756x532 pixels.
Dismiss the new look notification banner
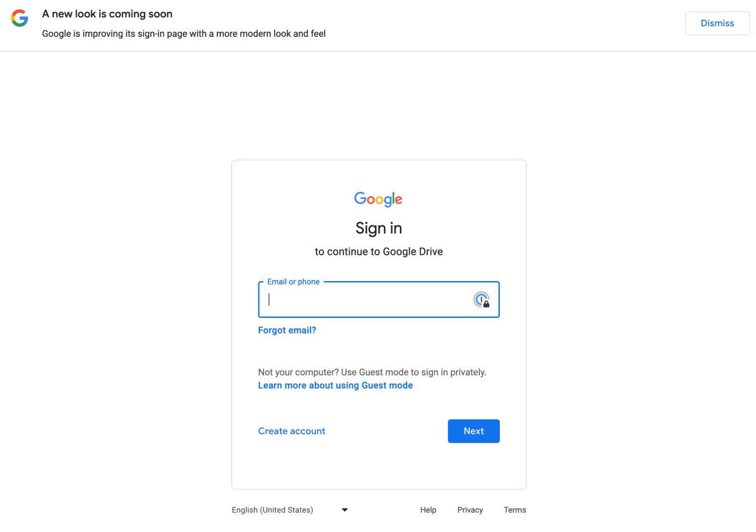point(717,23)
